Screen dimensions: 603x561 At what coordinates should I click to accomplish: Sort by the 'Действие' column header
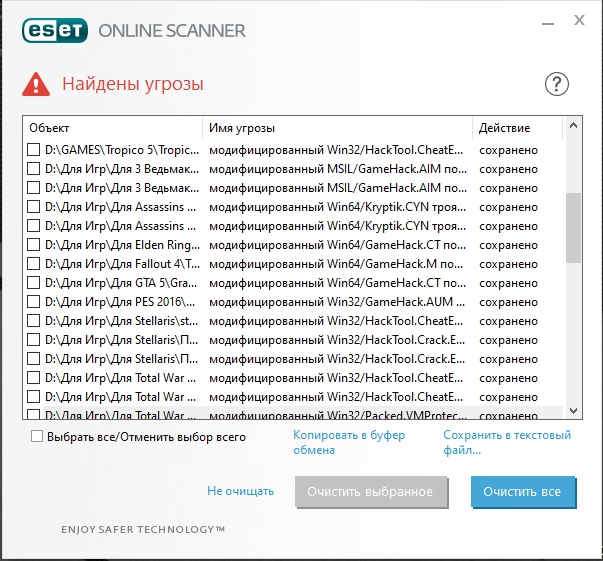pyautogui.click(x=517, y=128)
